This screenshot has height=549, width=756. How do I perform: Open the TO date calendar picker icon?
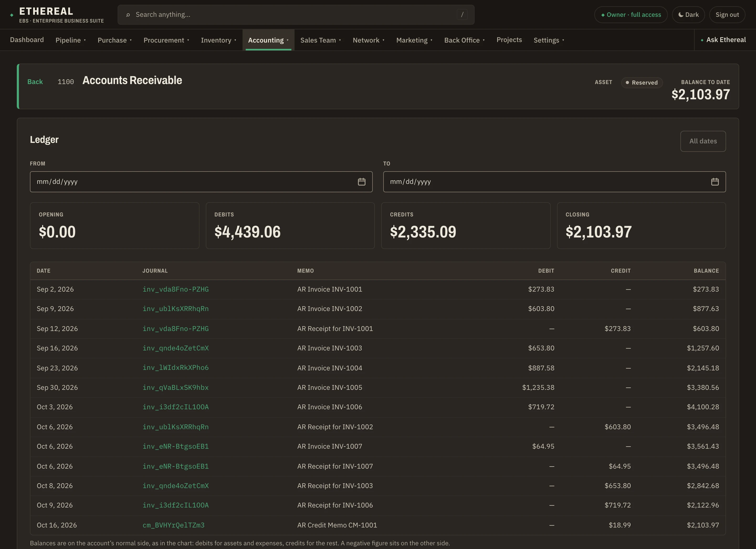[715, 182]
